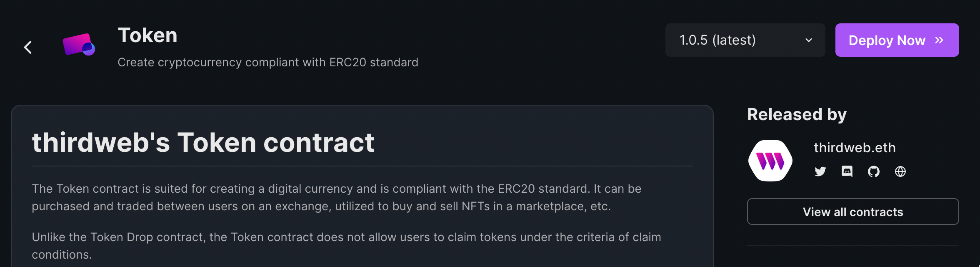Click Deploy Now
Viewport: 980px width, 267px height.
click(892, 40)
